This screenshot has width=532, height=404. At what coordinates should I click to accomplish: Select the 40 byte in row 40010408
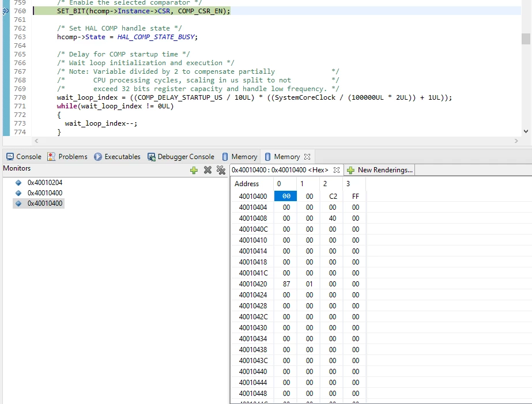click(x=333, y=218)
